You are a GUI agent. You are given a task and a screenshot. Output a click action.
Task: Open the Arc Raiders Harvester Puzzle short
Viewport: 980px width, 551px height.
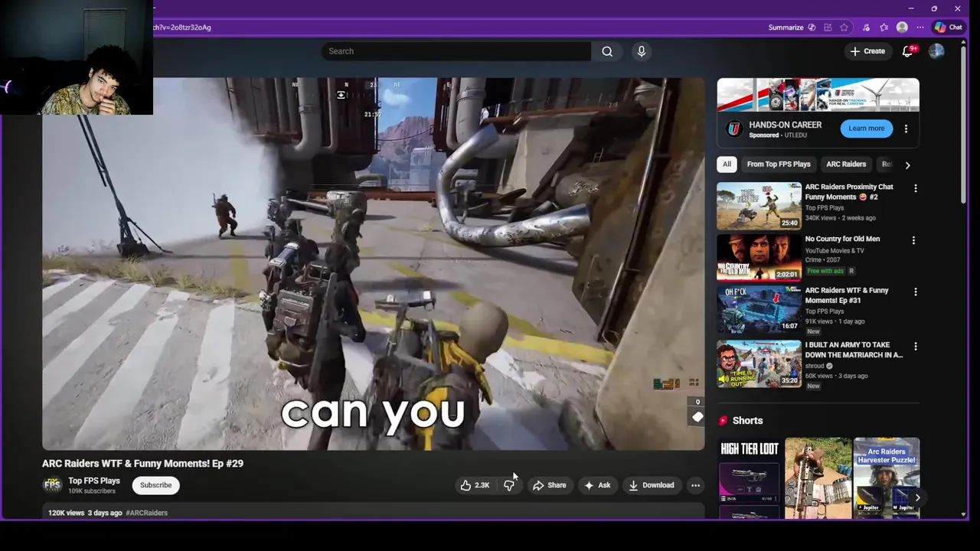click(887, 478)
